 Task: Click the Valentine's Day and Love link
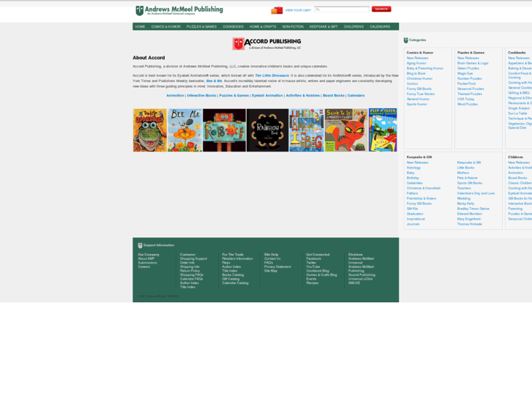[476, 193]
